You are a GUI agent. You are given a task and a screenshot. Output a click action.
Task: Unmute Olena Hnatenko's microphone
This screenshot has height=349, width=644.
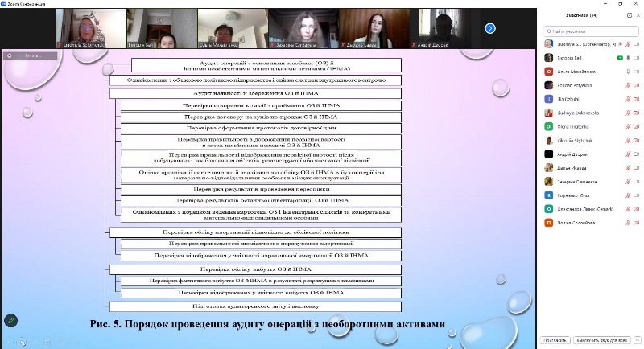coord(628,127)
